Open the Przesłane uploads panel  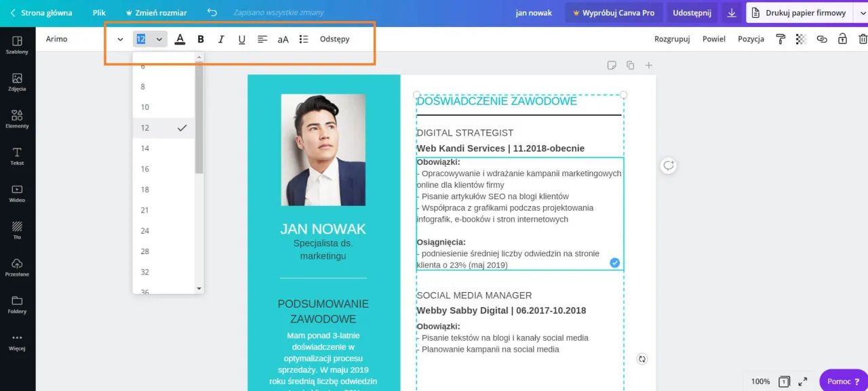[18, 268]
